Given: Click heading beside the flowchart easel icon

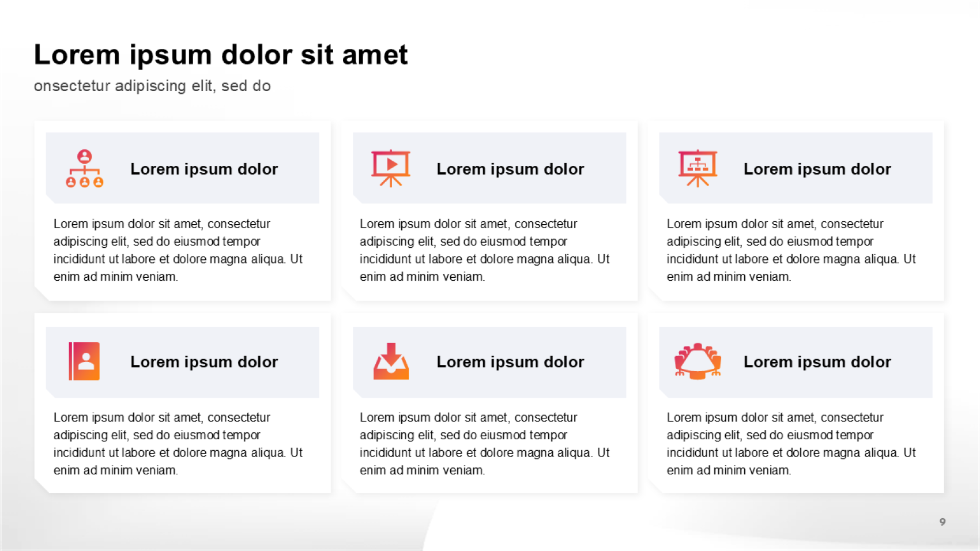Looking at the screenshot, I should [817, 169].
